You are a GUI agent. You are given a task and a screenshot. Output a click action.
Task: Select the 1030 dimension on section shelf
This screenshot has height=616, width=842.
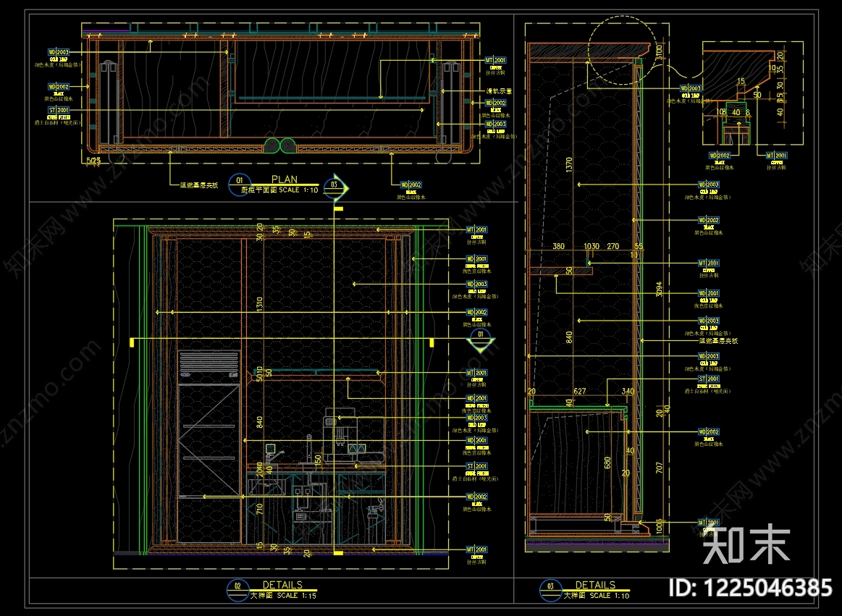click(591, 246)
